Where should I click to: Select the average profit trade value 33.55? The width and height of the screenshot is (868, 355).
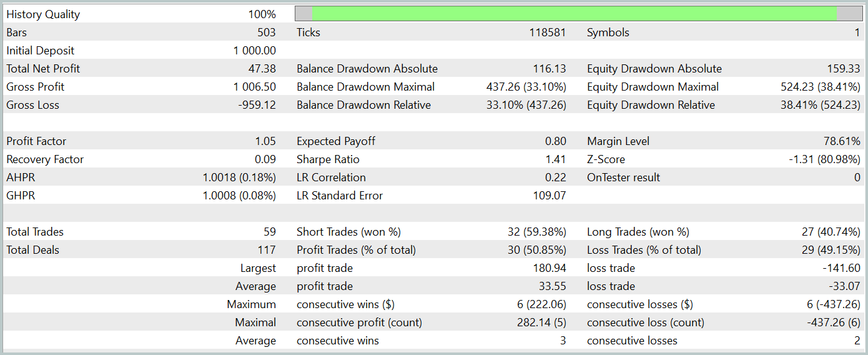[553, 286]
